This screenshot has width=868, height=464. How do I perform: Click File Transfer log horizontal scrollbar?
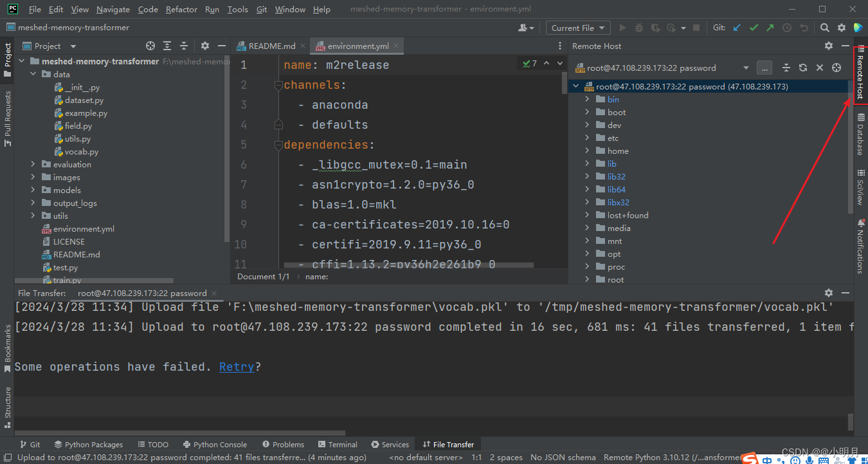click(180, 433)
